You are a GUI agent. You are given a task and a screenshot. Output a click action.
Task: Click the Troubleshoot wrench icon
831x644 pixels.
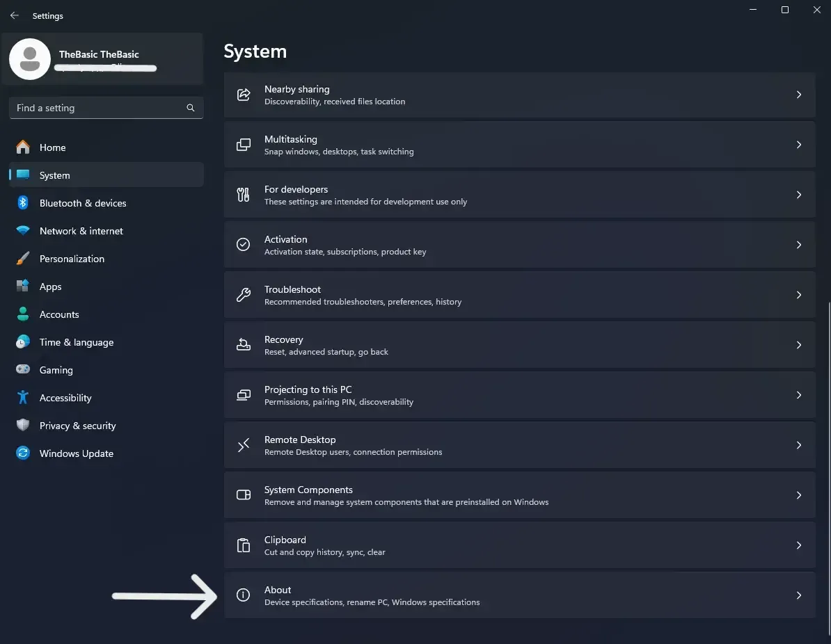pyautogui.click(x=244, y=294)
